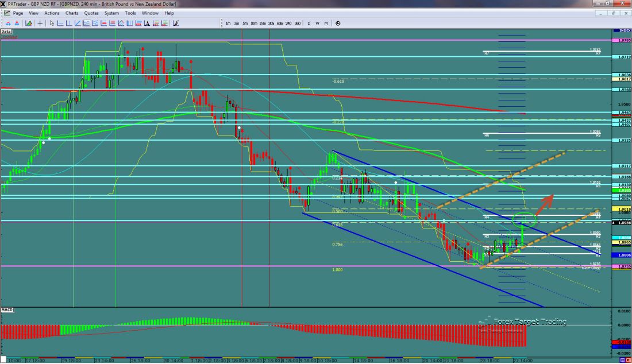Click the pink 1.9795 price label

click(x=622, y=41)
